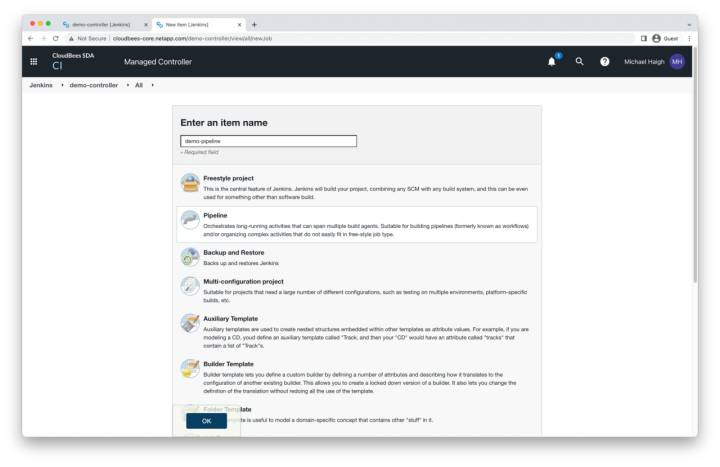This screenshot has width=720, height=467.
Task: Choose the Pipeline item type
Action: [215, 215]
